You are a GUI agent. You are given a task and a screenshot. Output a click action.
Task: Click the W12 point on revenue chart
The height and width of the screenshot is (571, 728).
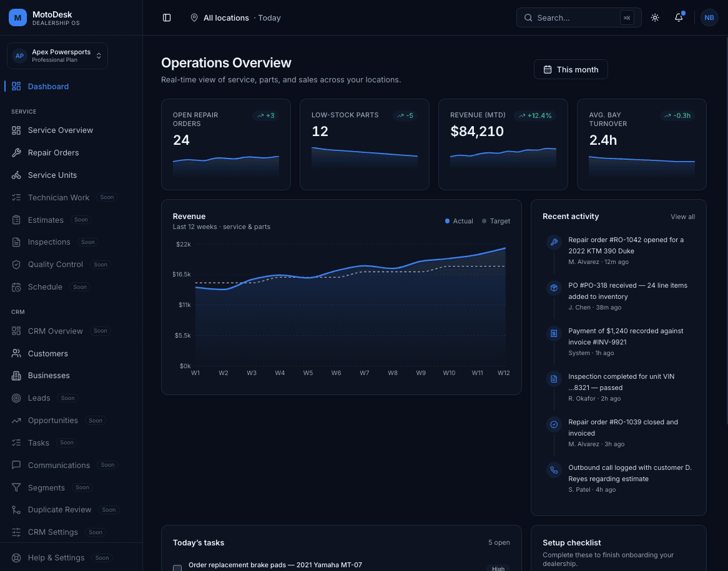click(x=504, y=248)
